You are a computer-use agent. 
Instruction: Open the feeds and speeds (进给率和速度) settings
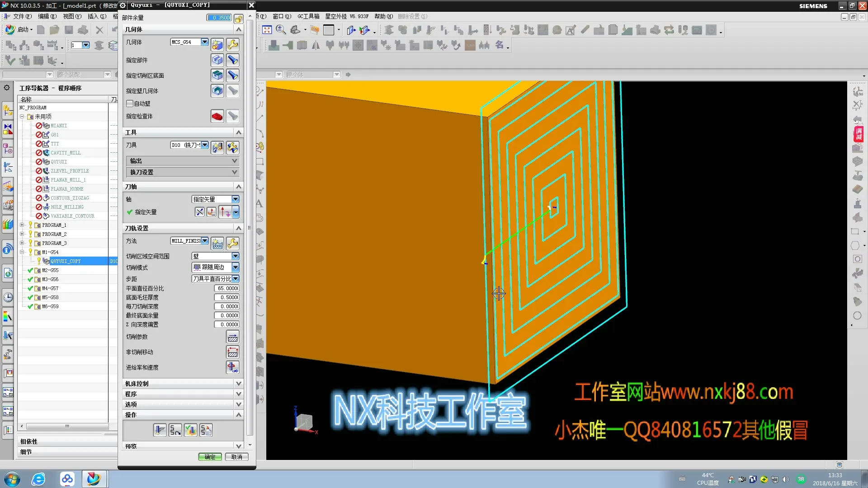[232, 368]
